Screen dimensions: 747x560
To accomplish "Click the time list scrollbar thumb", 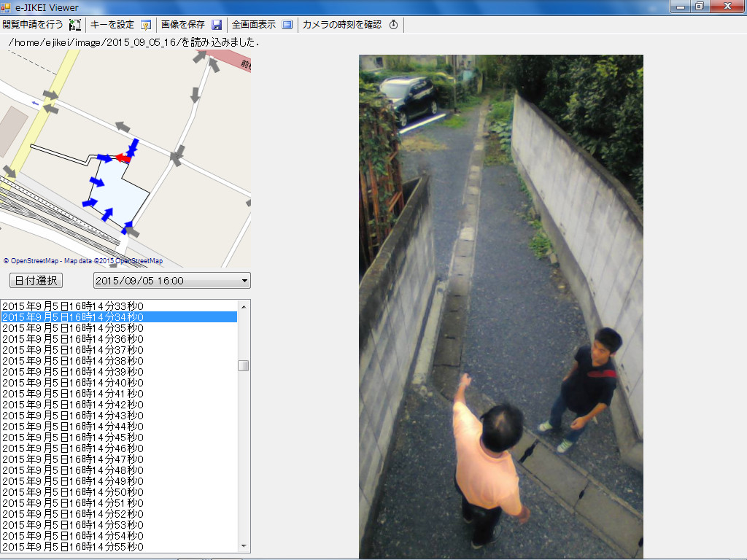I will click(x=244, y=366).
